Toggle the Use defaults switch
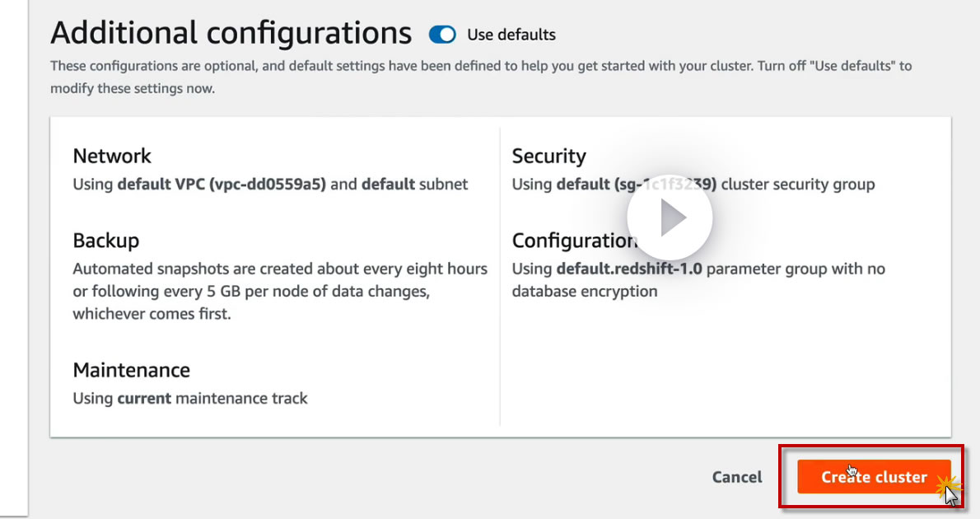Viewport: 980px width, 519px height. [x=442, y=35]
